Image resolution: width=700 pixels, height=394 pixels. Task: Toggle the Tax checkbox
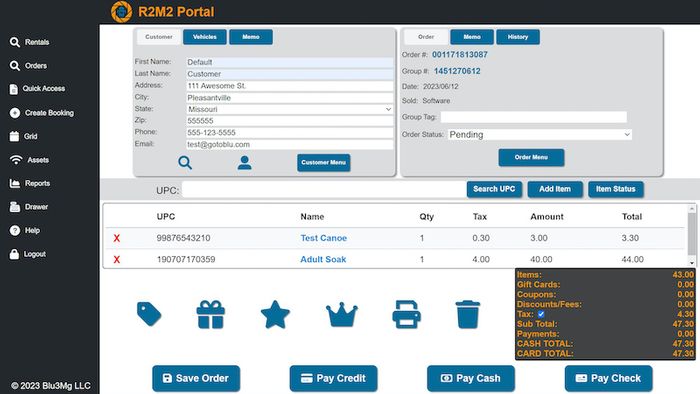pos(541,314)
